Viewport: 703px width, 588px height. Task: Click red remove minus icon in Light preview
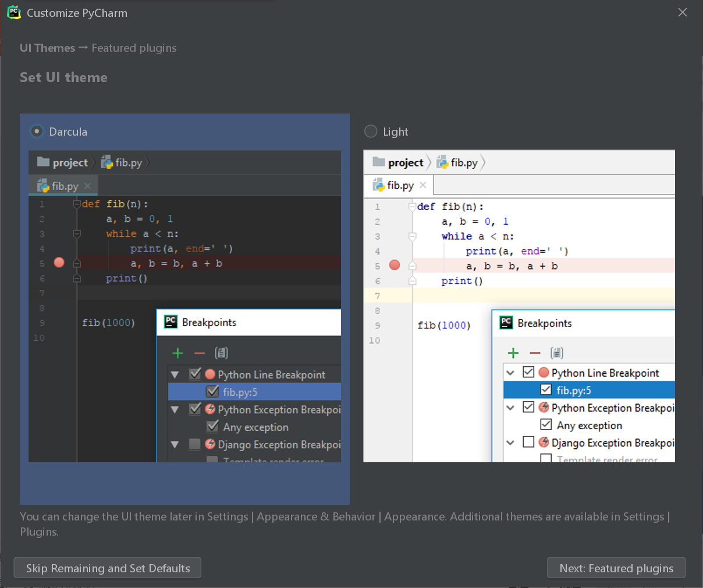[x=535, y=353]
